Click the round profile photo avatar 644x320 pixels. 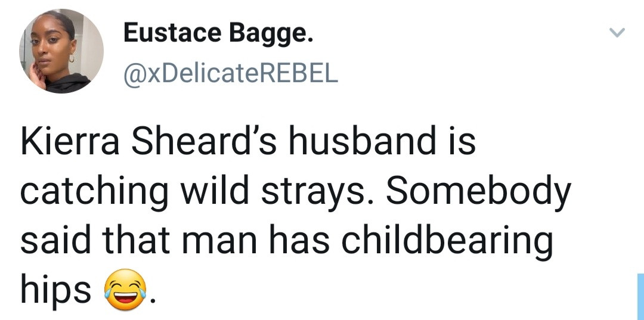pos(61,51)
